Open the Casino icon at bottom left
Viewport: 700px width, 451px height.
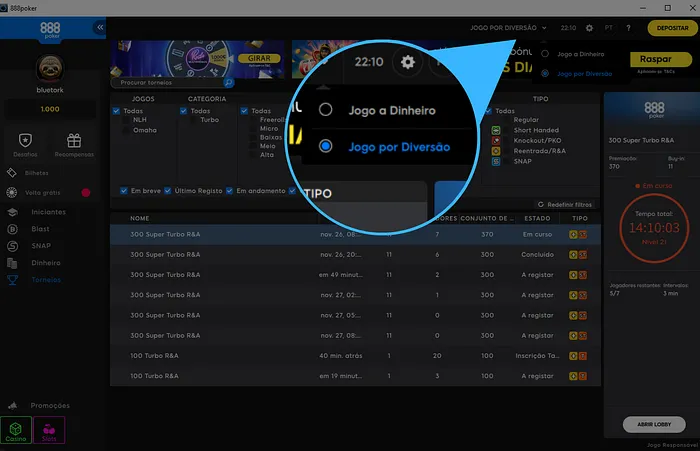point(16,430)
